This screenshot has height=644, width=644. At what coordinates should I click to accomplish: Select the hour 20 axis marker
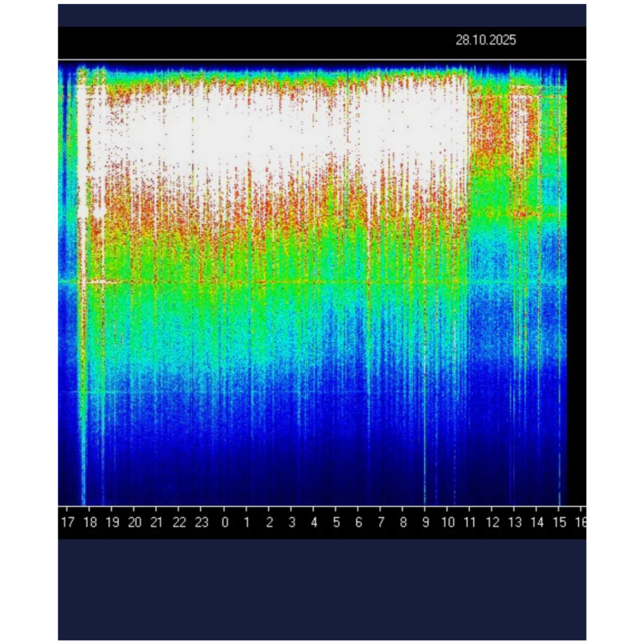pyautogui.click(x=135, y=522)
